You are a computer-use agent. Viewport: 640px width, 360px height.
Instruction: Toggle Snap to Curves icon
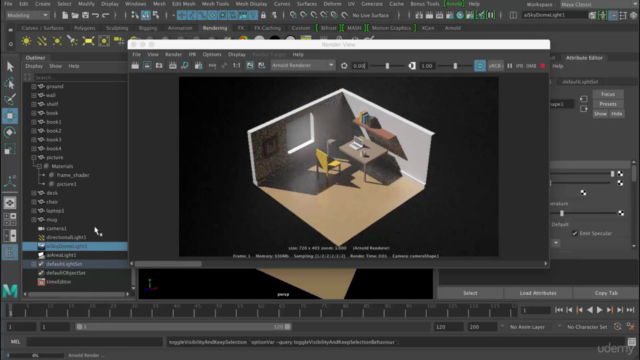303,15
